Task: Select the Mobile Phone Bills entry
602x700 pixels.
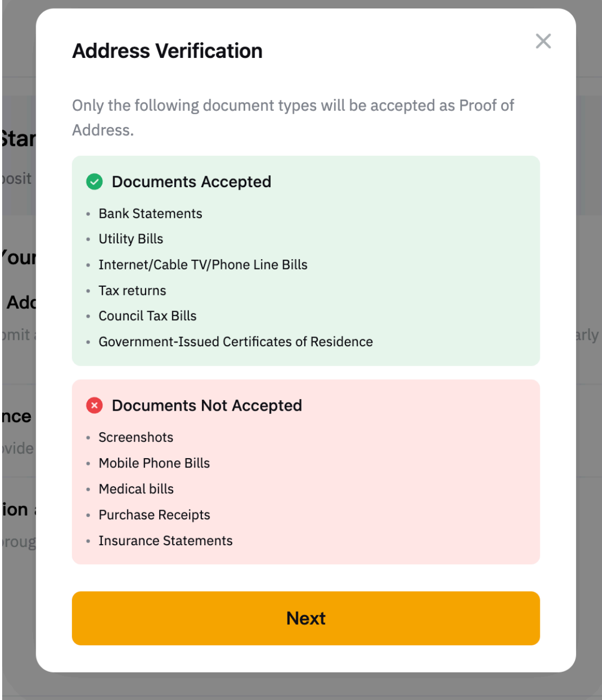Action: click(x=154, y=463)
